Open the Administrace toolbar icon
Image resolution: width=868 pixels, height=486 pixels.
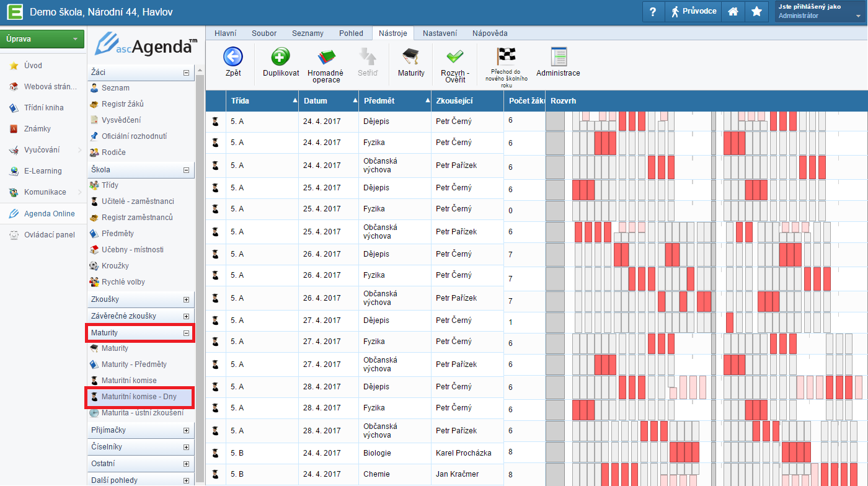point(559,57)
